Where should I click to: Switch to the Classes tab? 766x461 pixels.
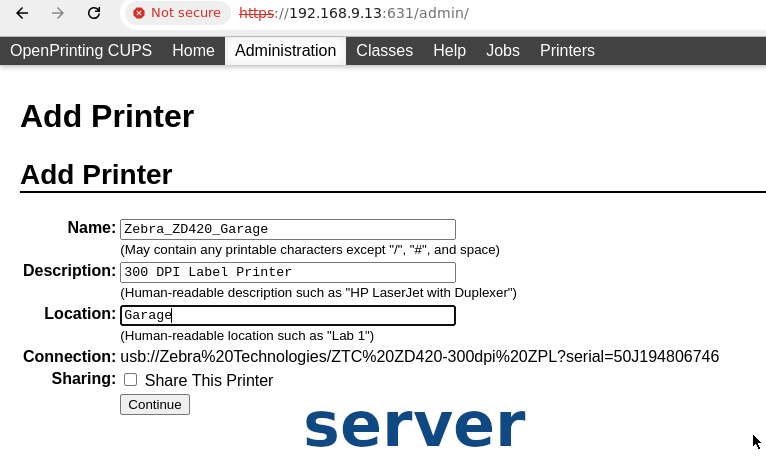pyautogui.click(x=384, y=51)
